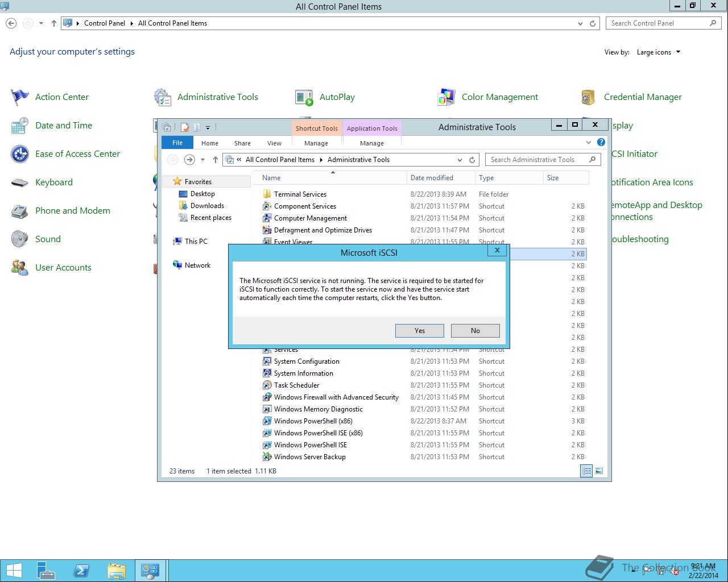Open Action Center flag icon

20,97
